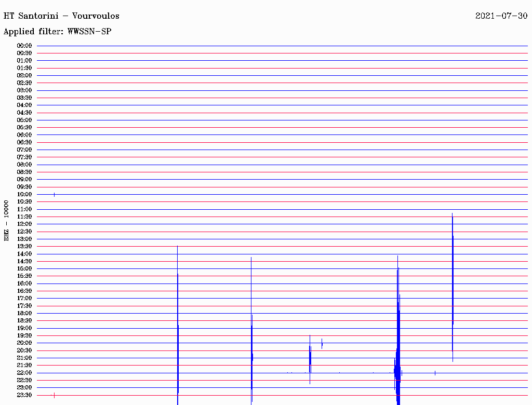532x405 pixels.
Task: Click the 05:00 time label
Action: click(24, 120)
